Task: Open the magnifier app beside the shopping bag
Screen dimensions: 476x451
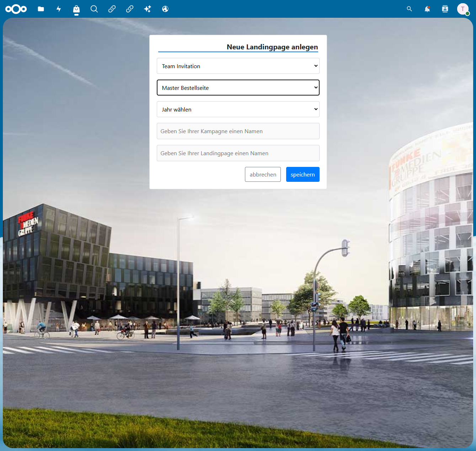Action: click(x=94, y=9)
